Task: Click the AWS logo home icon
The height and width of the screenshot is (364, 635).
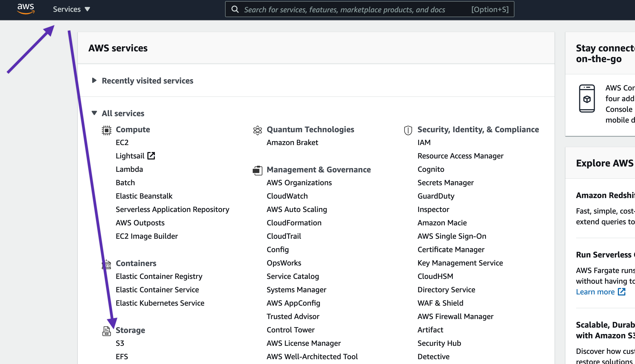Action: pos(26,9)
